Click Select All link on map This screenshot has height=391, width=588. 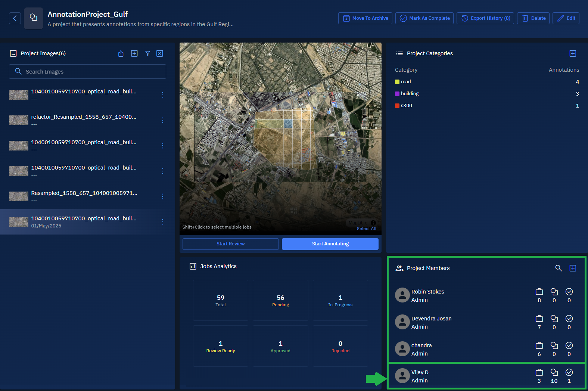366,229
